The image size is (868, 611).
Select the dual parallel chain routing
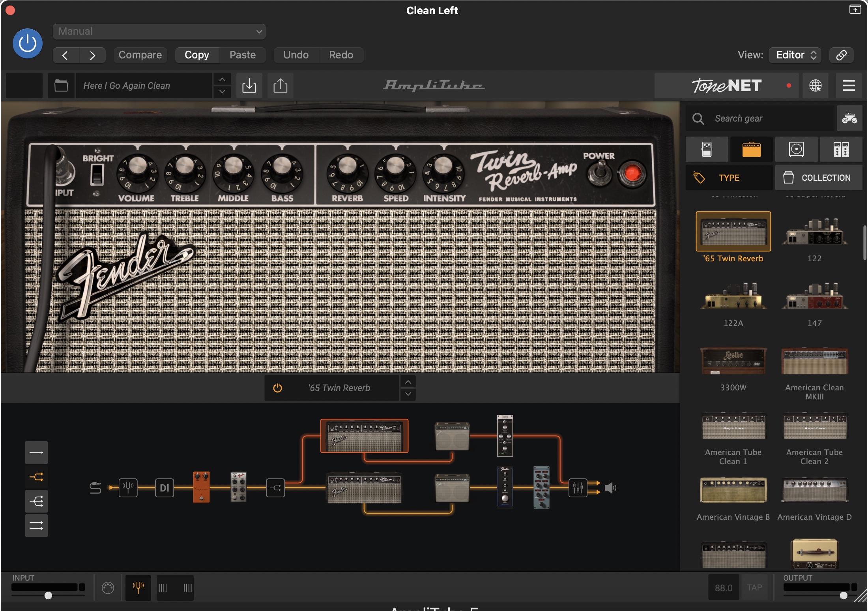point(36,526)
